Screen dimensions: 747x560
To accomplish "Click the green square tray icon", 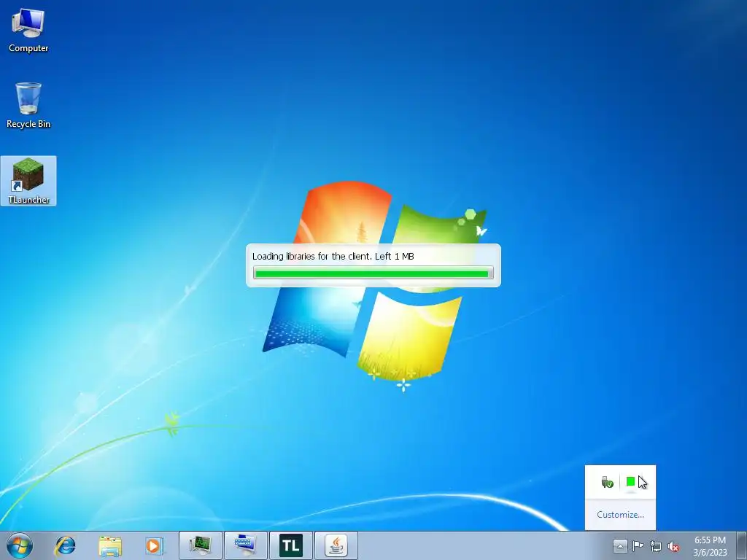I will 630,482.
